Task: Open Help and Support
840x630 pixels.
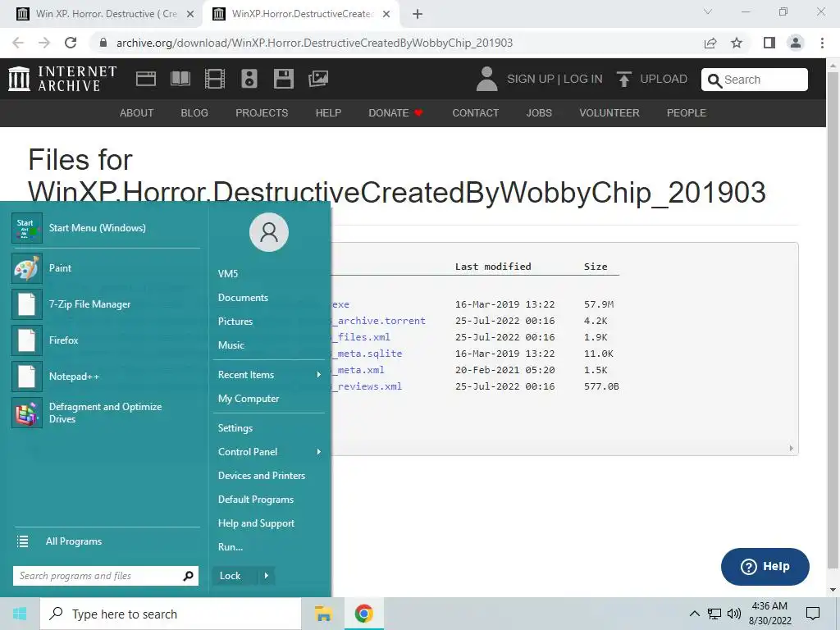Action: [x=256, y=523]
